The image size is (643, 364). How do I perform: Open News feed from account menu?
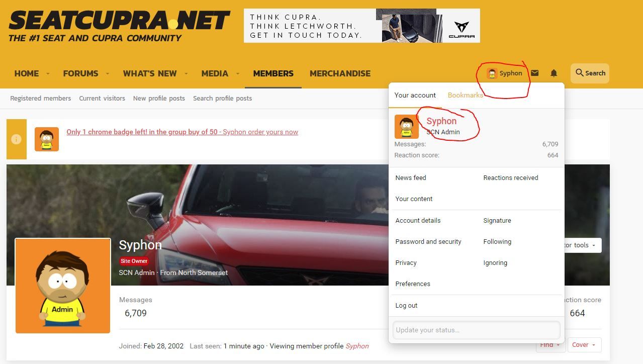pos(411,178)
